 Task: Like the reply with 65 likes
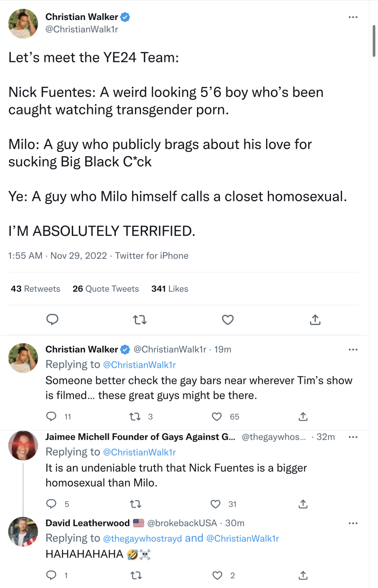point(217,417)
